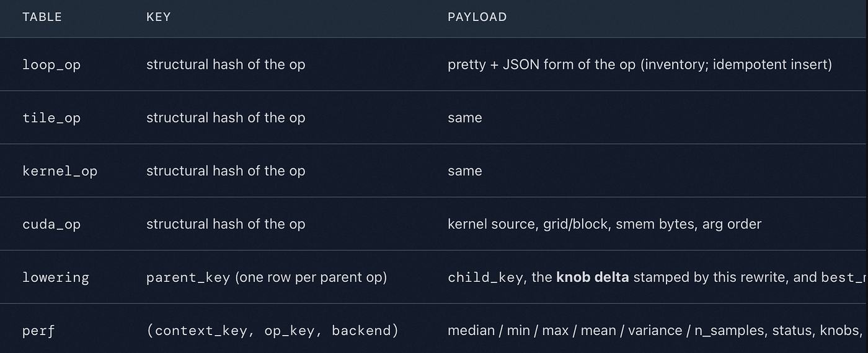Click the median / min / max payload cell
Image resolution: width=868 pixels, height=353 pixels.
pos(656,331)
